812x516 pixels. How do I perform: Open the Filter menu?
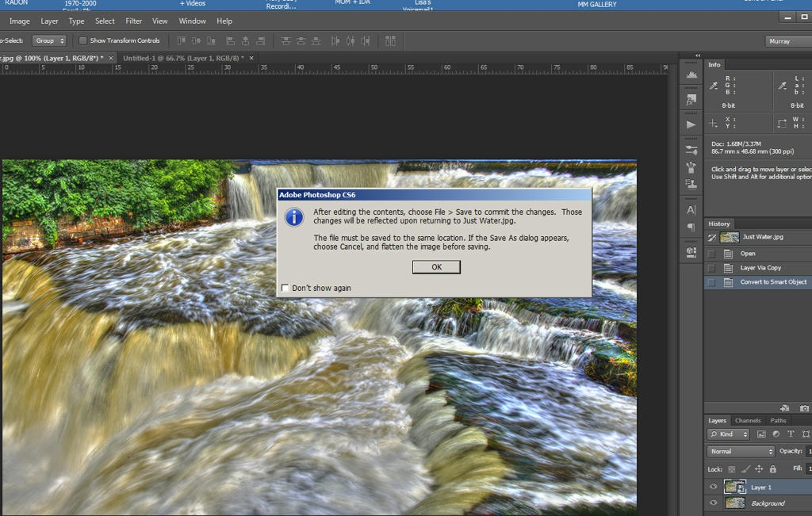(x=133, y=21)
